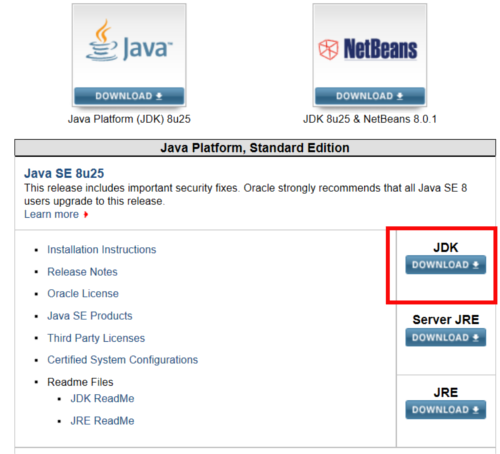
Task: Click the Java SE 8u25 heading
Action: tap(64, 173)
